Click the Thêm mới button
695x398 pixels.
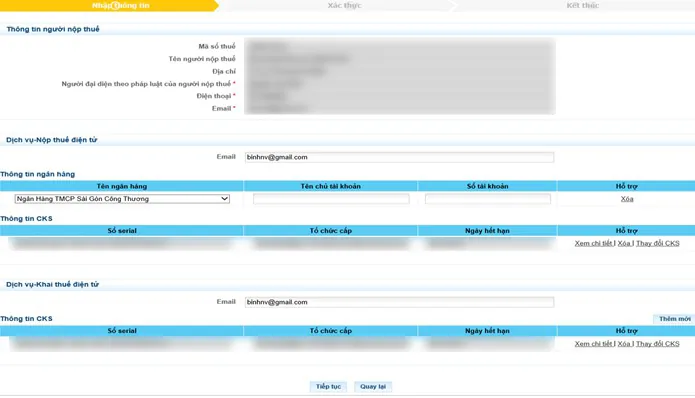coord(674,319)
